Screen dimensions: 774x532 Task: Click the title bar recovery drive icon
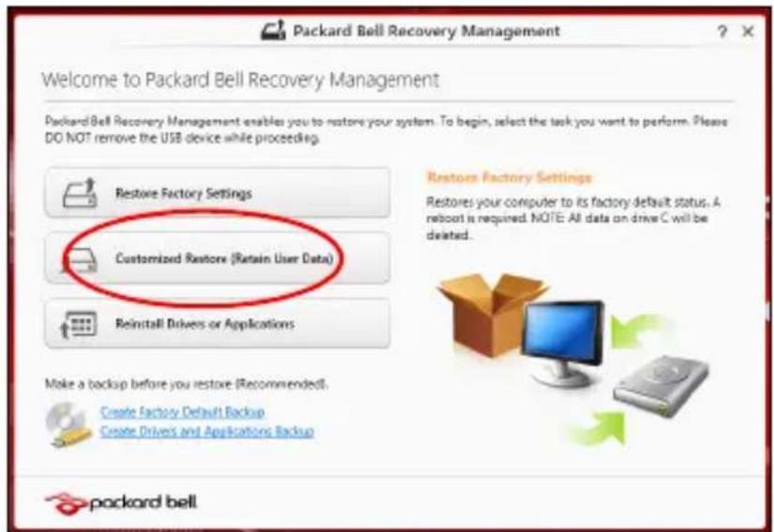pos(273,31)
